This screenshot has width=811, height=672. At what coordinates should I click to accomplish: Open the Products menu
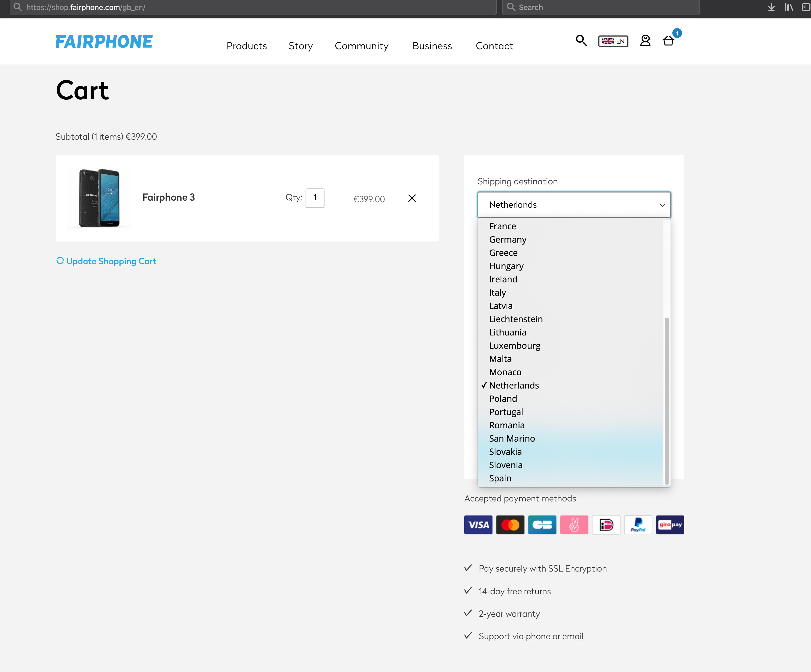click(247, 46)
